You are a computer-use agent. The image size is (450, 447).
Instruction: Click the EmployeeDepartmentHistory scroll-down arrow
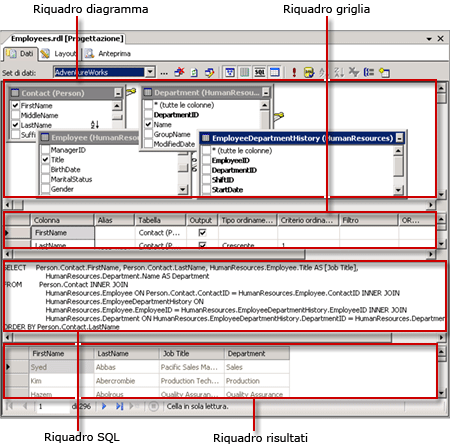pos(398,190)
